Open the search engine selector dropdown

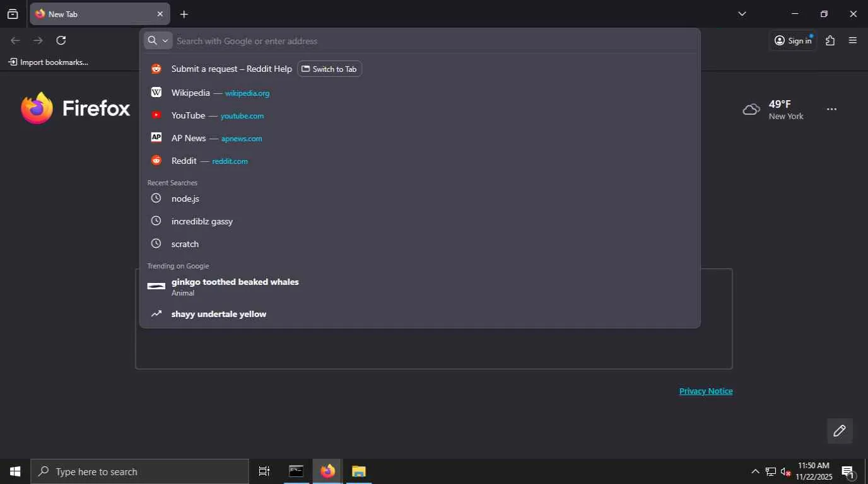158,40
